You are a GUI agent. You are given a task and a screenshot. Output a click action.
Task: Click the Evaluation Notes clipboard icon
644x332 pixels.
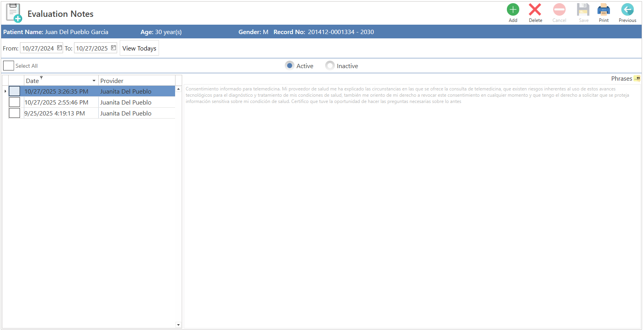click(x=14, y=13)
